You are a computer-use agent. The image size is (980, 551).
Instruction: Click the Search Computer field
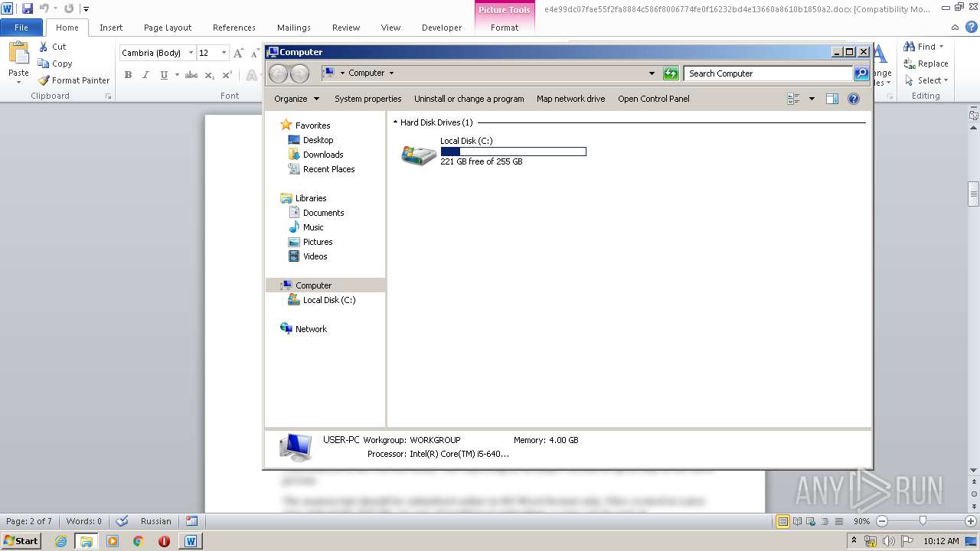click(x=768, y=73)
